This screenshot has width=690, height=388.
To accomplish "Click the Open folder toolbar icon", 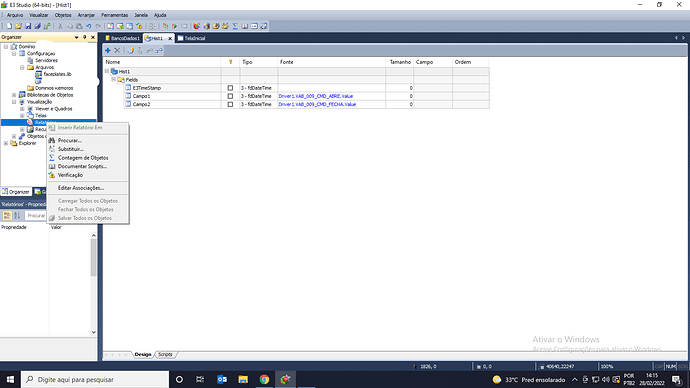I will click(x=18, y=26).
